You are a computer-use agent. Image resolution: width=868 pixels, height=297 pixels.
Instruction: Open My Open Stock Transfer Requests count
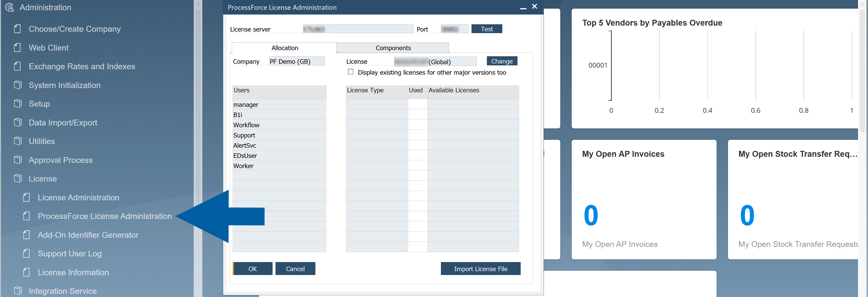pyautogui.click(x=747, y=215)
